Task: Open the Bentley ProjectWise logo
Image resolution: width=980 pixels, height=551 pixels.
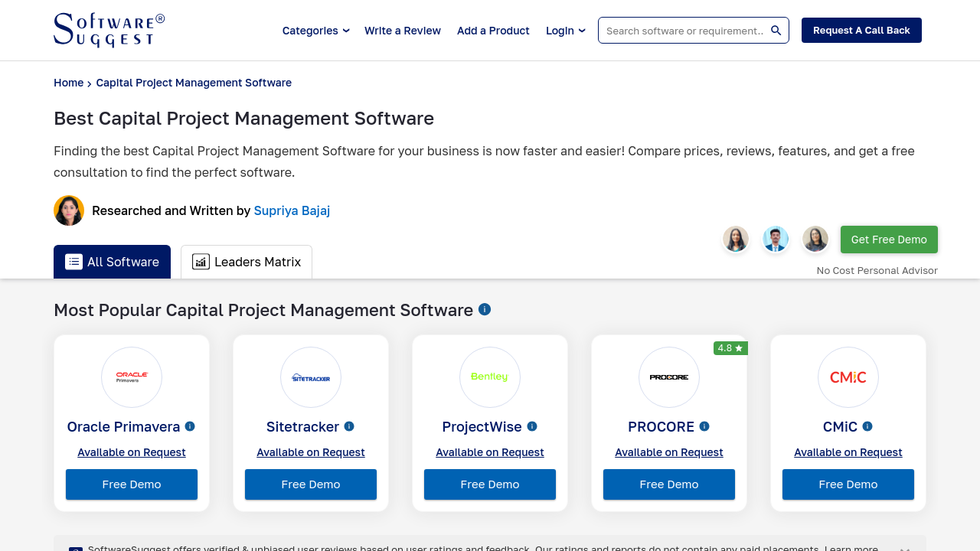Action: (490, 377)
